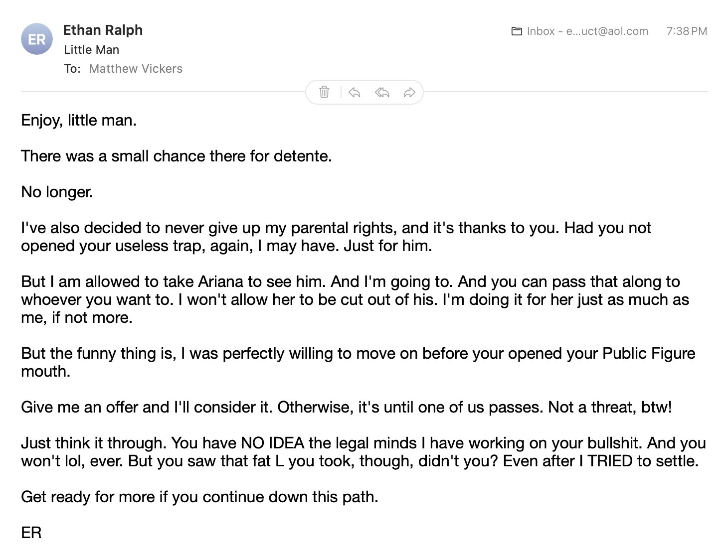Screen dimensions: 728x560
Task: Click the sentence about a chance for detente
Action: pyautogui.click(x=177, y=156)
